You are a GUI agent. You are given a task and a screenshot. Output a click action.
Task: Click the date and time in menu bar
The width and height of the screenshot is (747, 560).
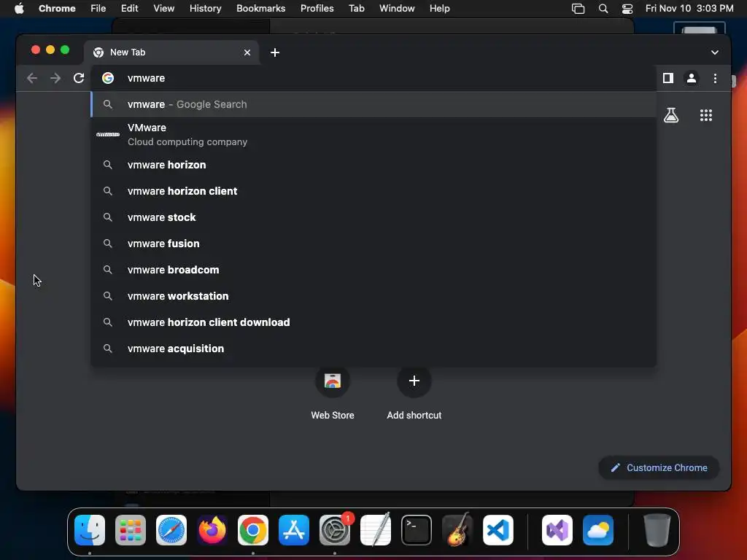689,9
